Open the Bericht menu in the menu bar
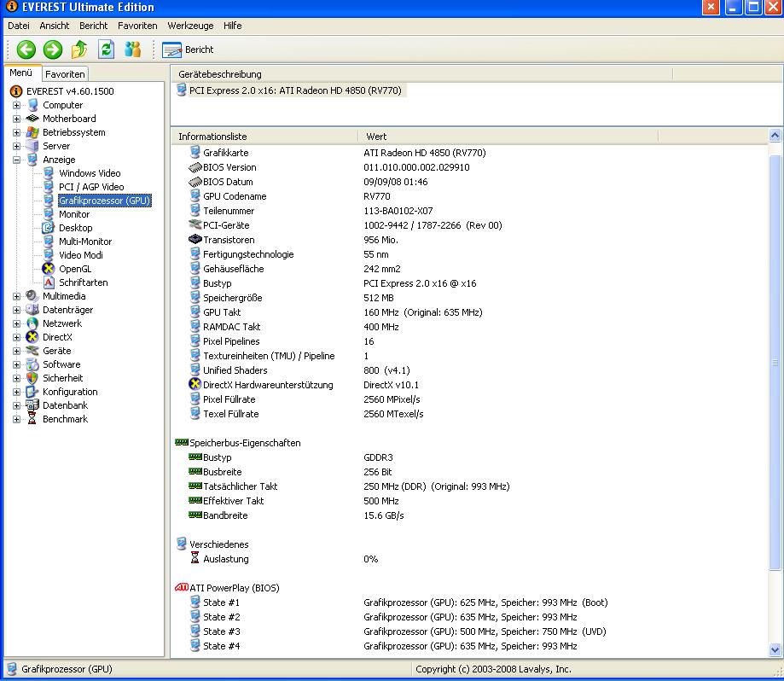The width and height of the screenshot is (784, 681). [94, 26]
